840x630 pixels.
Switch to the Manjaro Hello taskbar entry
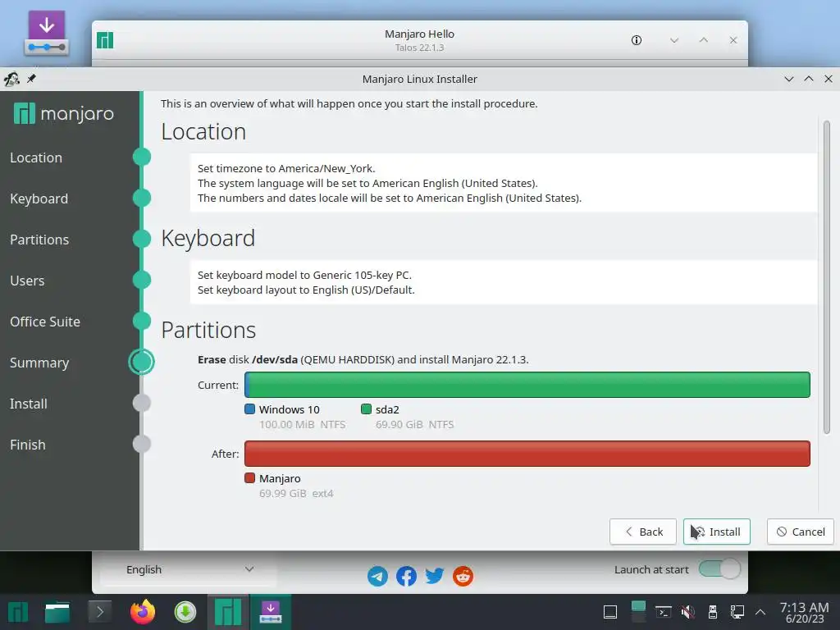pos(228,612)
